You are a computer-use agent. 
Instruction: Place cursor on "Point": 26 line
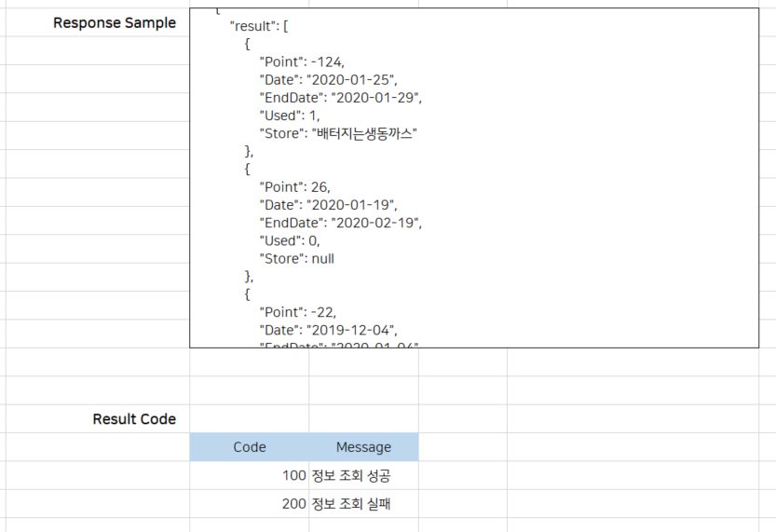[x=294, y=187]
